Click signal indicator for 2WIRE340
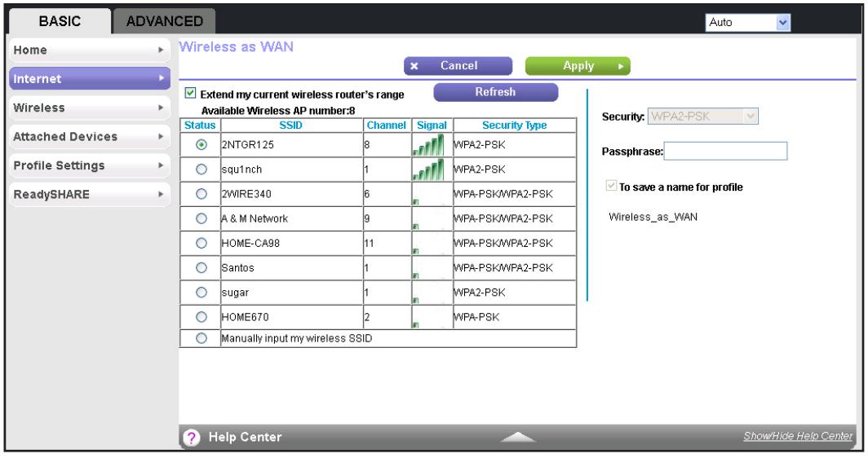This screenshot has width=868, height=458. 416,202
